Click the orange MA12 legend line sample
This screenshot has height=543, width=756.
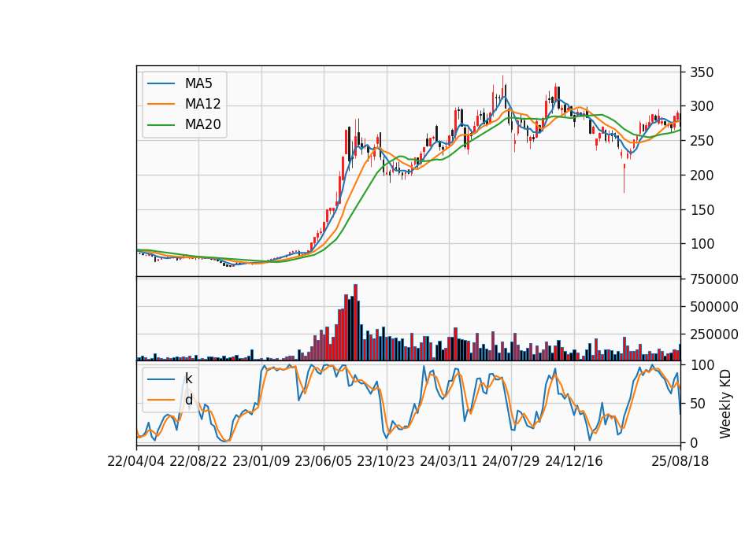[161, 104]
